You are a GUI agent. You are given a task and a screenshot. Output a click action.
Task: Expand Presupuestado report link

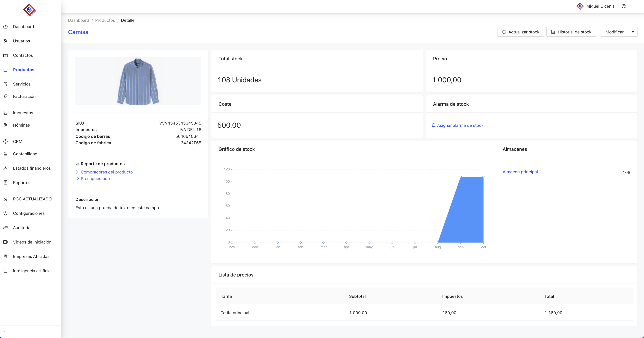95,178
